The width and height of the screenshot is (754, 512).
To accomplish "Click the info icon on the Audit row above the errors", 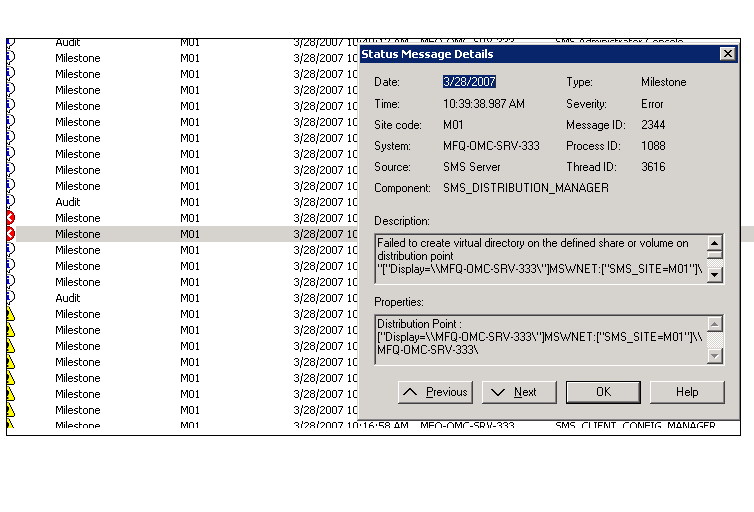I will [x=11, y=202].
